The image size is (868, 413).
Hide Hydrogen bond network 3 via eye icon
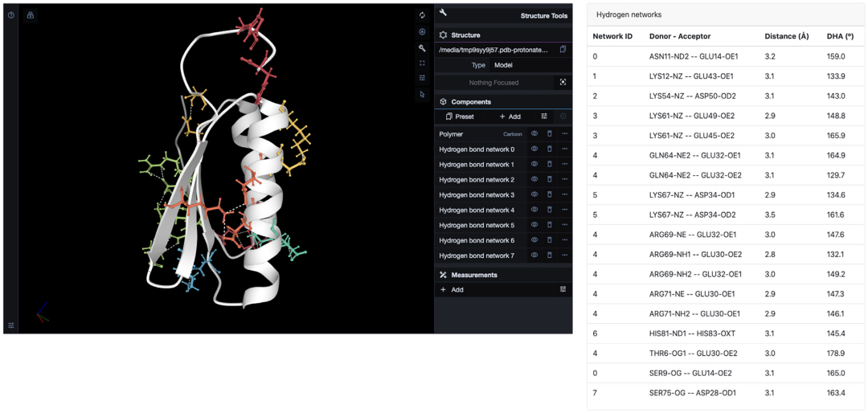click(x=534, y=195)
